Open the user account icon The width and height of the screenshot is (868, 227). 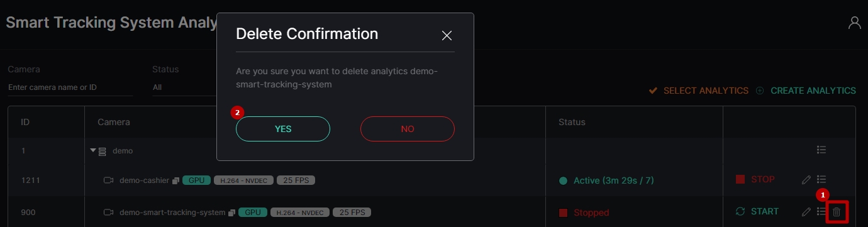[x=854, y=23]
